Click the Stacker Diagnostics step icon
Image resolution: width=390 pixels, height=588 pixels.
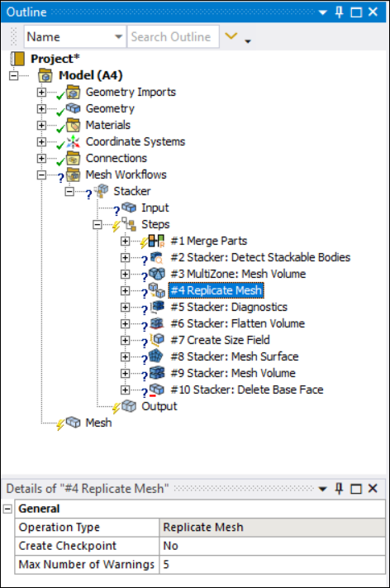click(x=157, y=307)
